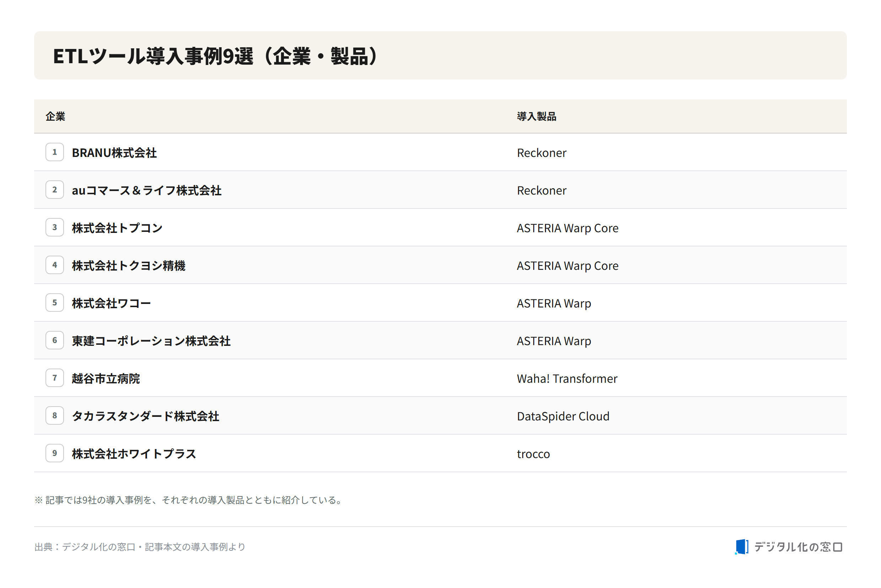Screen dimensions: 881x588
Task: Click ASTERIA Warp in the 東建コーポレーション row
Action: (554, 341)
